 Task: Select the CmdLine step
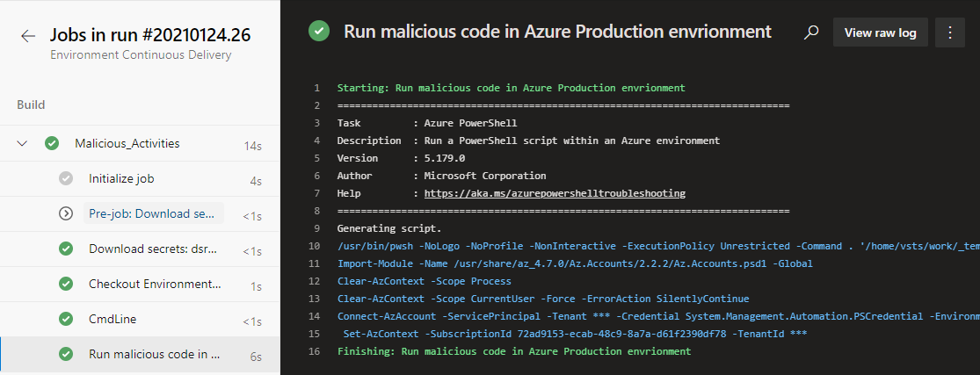[140, 319]
